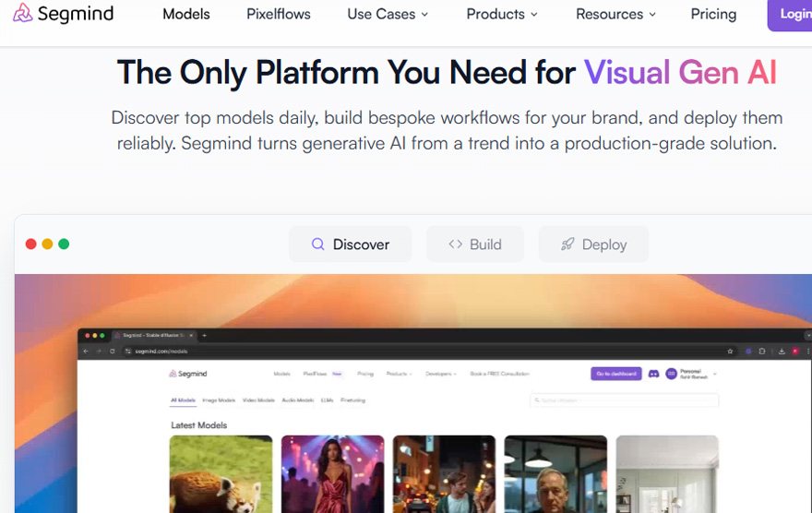Click the Segmind logo inside demo page
812x513 pixels.
coord(187,374)
